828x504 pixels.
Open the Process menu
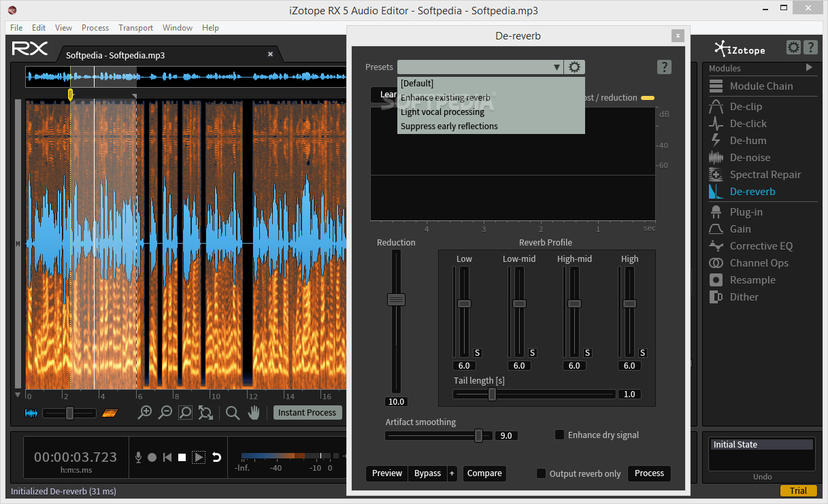pos(95,28)
